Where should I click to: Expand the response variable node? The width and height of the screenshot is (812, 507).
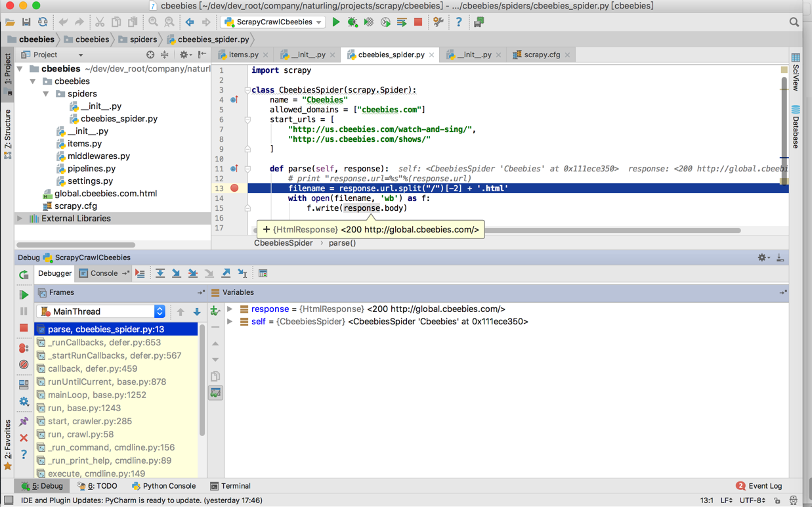point(230,309)
